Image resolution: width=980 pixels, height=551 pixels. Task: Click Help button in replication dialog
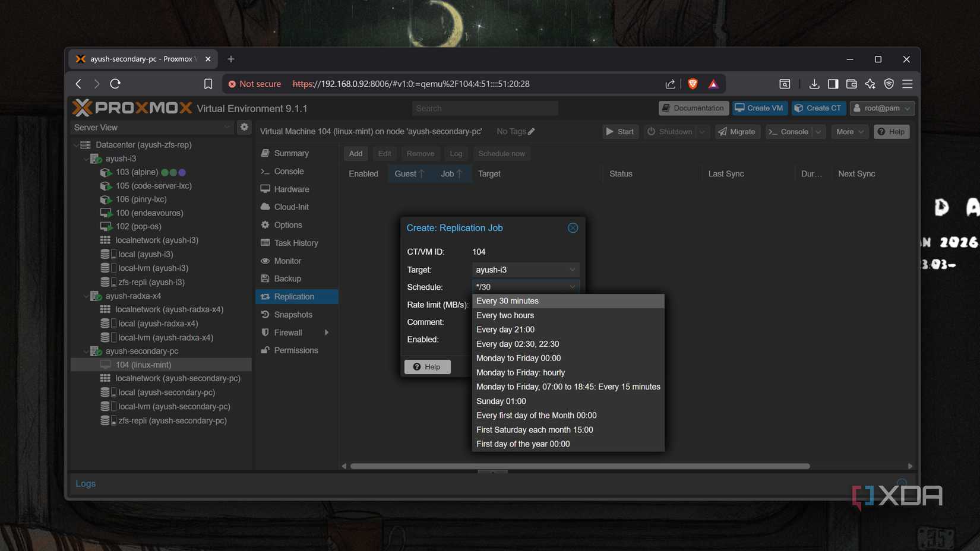[x=427, y=367]
